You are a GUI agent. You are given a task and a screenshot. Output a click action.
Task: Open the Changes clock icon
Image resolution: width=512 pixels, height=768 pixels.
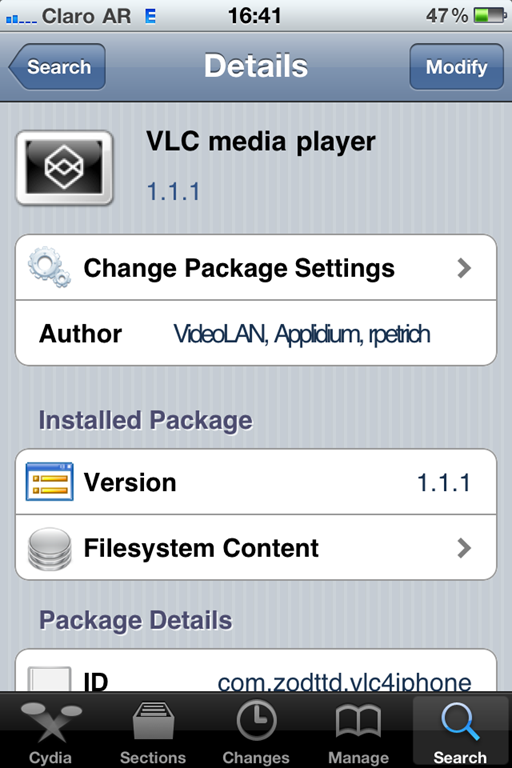coord(256,720)
